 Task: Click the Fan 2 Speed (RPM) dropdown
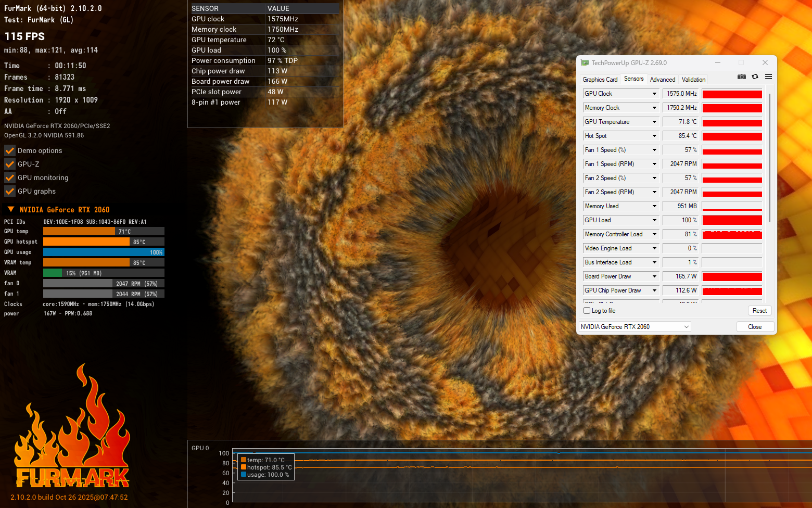pyautogui.click(x=621, y=192)
